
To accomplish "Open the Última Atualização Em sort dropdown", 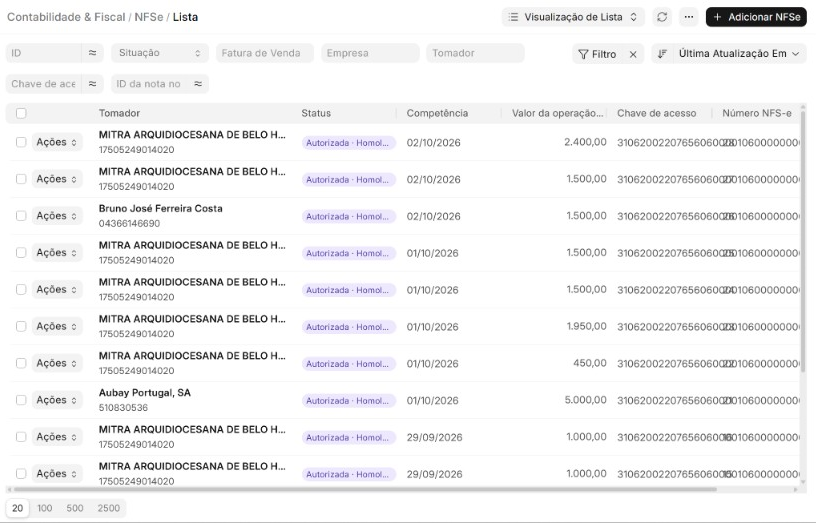I will point(738,54).
